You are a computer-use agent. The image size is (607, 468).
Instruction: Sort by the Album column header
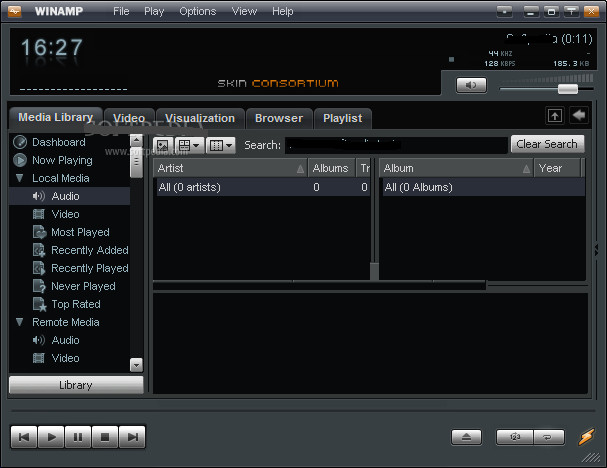coord(456,168)
